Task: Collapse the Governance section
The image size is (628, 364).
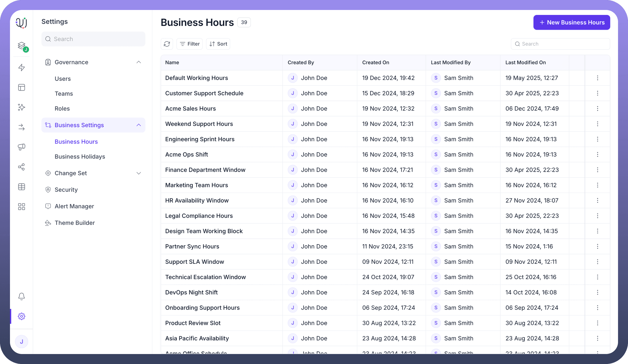Action: pos(139,62)
